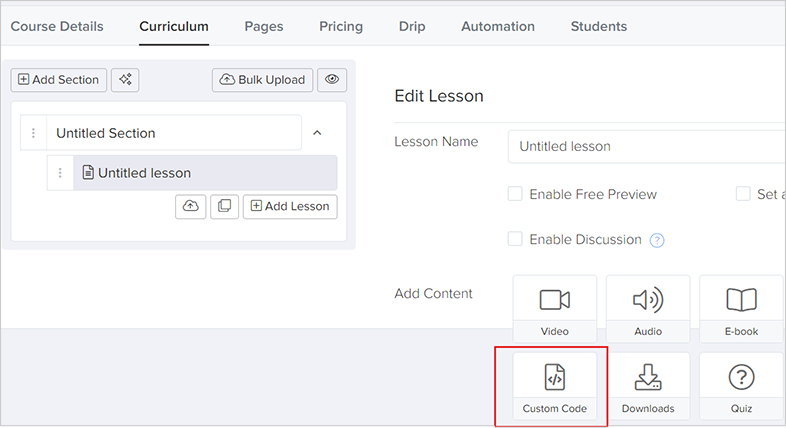Collapse the Untitled Section chevron

tap(317, 133)
